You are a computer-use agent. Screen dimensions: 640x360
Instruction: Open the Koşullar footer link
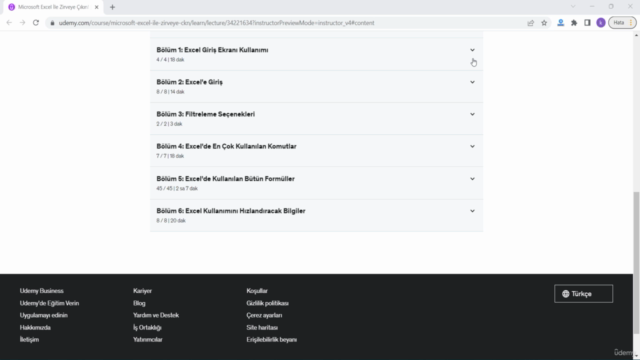257,291
